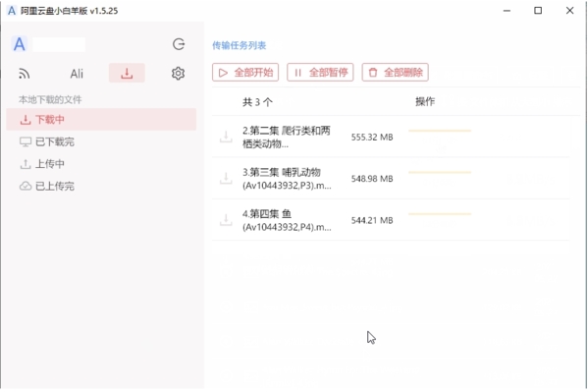Select the download transfers tab icon
The image size is (588, 392).
click(x=127, y=73)
